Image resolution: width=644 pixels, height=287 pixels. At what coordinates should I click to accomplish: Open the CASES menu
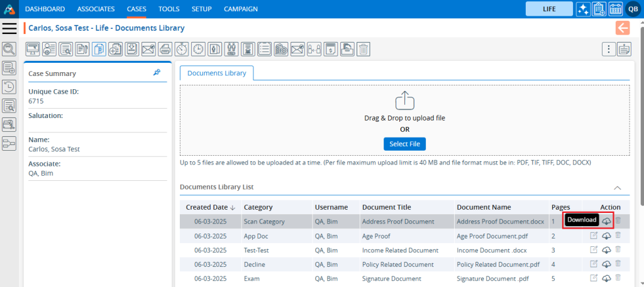click(136, 9)
